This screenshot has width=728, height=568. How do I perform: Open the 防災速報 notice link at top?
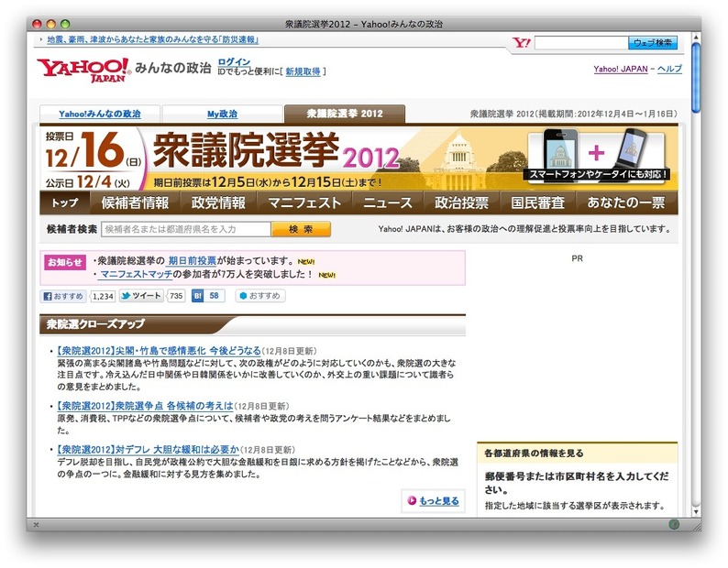pyautogui.click(x=153, y=40)
